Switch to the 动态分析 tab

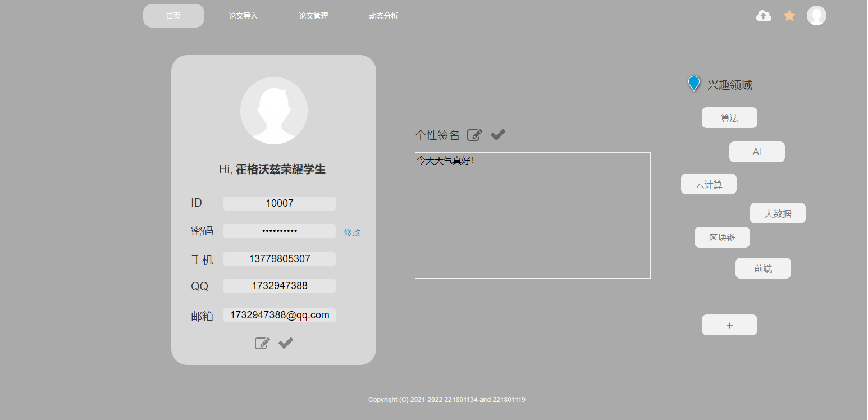pos(383,16)
